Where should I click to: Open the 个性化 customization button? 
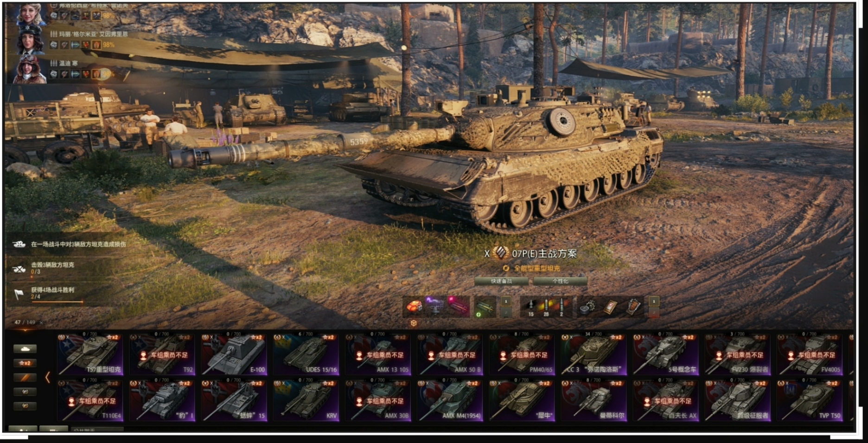[560, 281]
